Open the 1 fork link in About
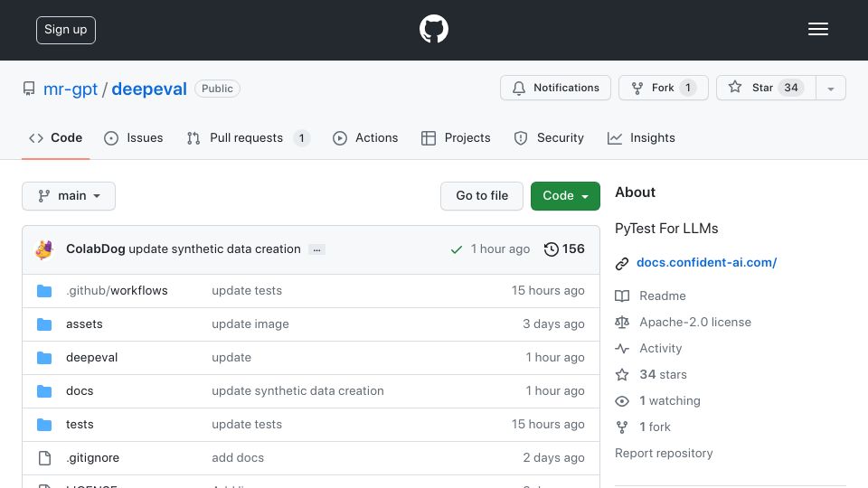Image resolution: width=868 pixels, height=488 pixels. 655,427
